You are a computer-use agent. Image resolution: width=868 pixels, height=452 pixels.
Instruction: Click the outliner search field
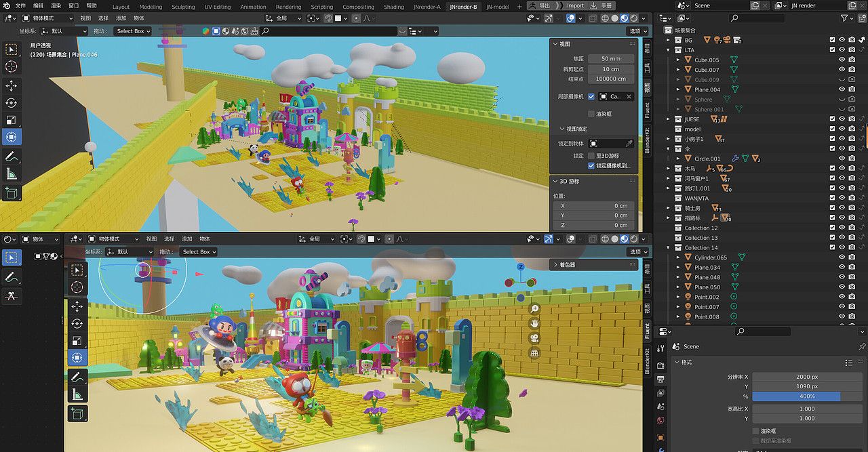(755, 18)
